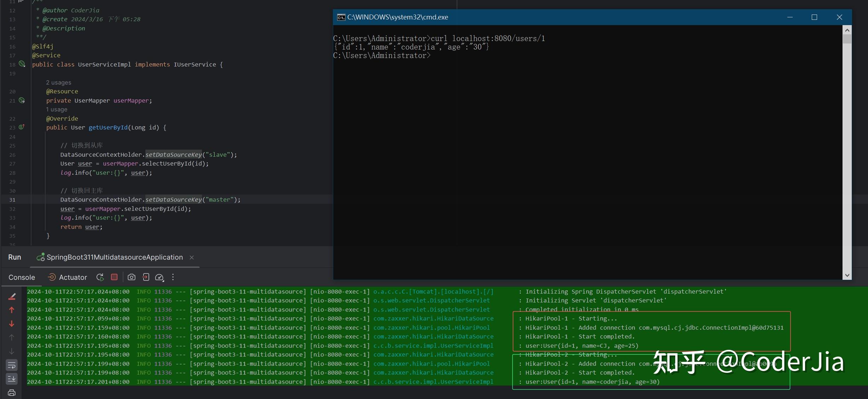Expand the collapsed code region at line 11
The height and width of the screenshot is (399, 868).
(x=21, y=2)
